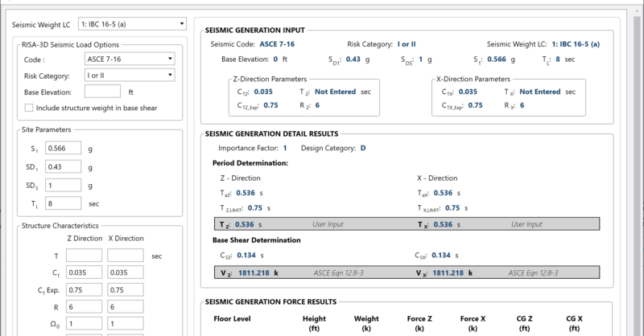The width and height of the screenshot is (644, 336).
Task: Click the Base Elevation input field
Action: [102, 92]
